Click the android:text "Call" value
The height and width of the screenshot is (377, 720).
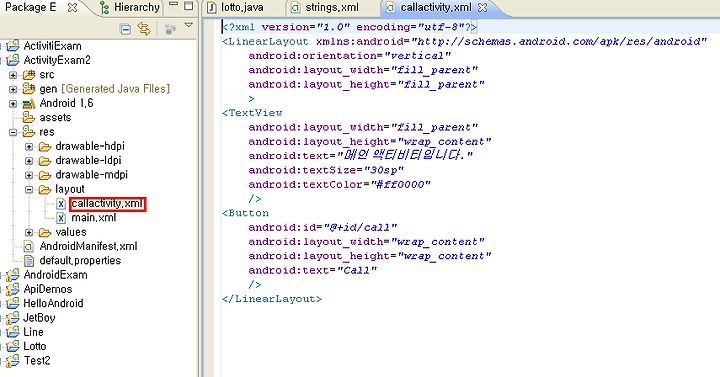point(357,270)
